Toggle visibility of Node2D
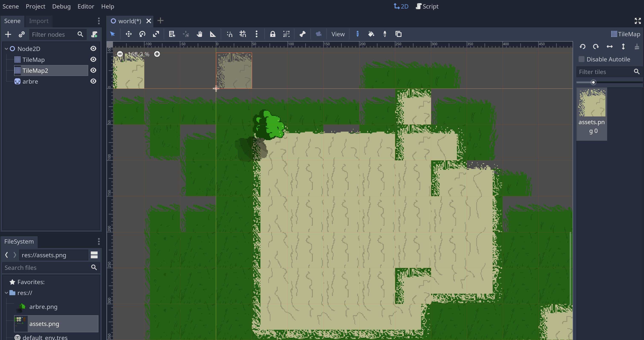The width and height of the screenshot is (644, 340). click(x=93, y=49)
